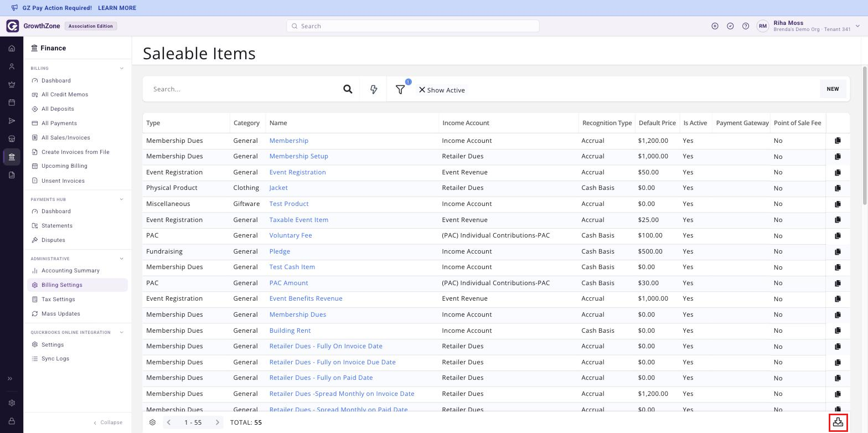Click the magnifier search icon in list toolbar

pyautogui.click(x=348, y=89)
